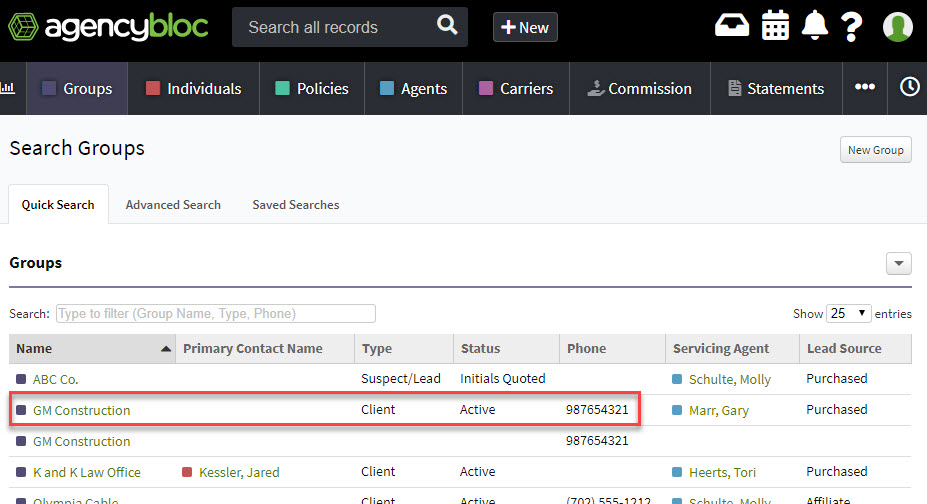This screenshot has height=504, width=927.
Task: Open the recent history clock icon
Action: tap(909, 87)
